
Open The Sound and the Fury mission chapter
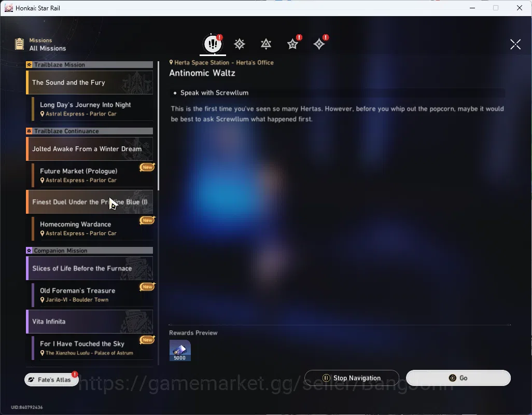coord(90,82)
